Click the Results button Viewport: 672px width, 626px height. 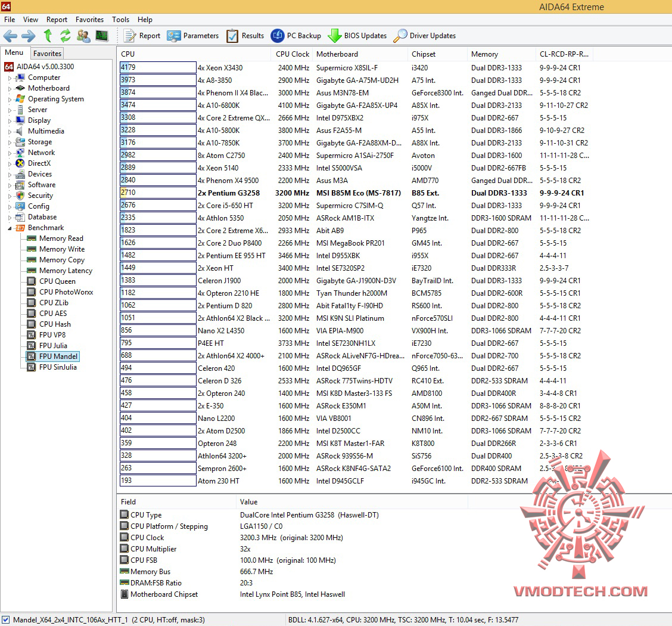245,36
